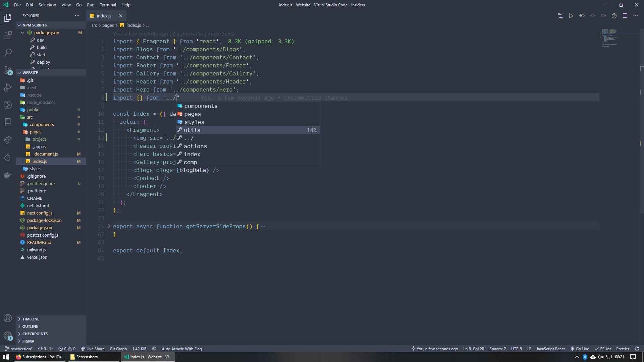Open the Terminal menu

(108, 5)
